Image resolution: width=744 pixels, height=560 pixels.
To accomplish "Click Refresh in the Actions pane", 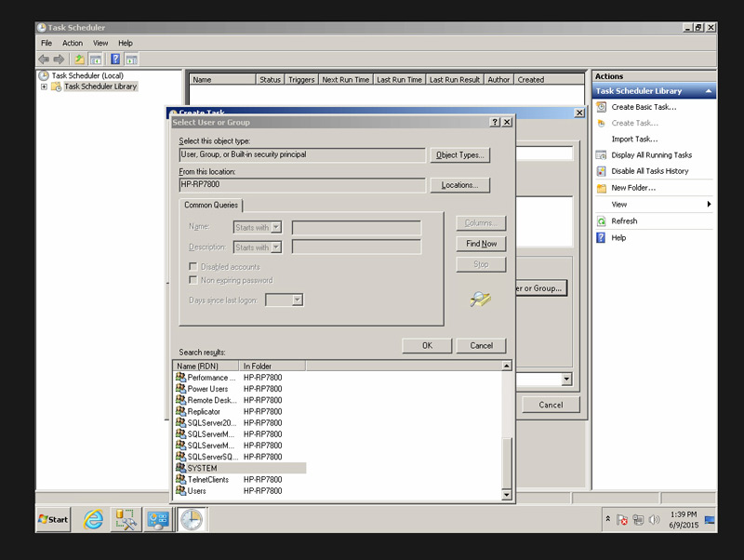I will coord(624,221).
